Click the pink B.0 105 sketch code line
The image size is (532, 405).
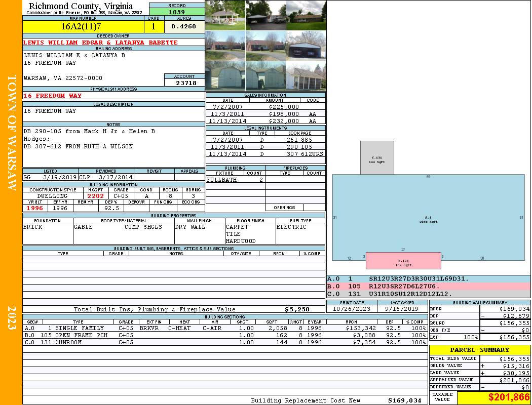[x=428, y=286]
